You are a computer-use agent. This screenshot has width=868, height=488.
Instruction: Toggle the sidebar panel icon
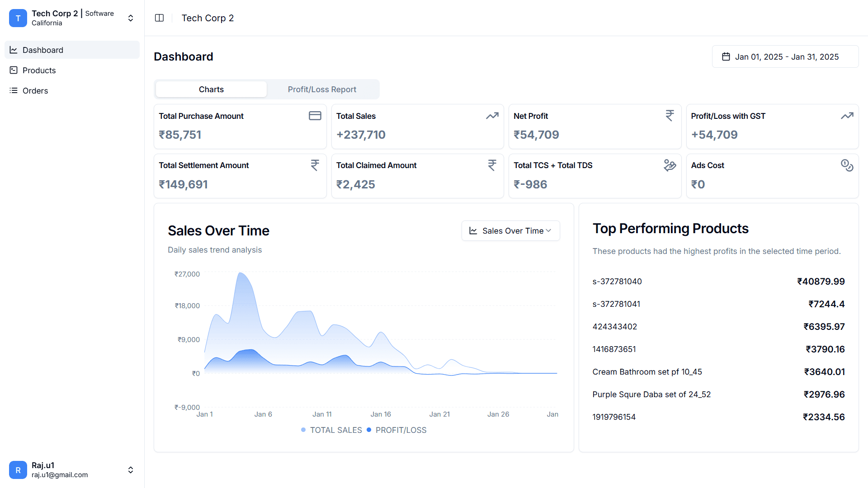click(x=159, y=18)
